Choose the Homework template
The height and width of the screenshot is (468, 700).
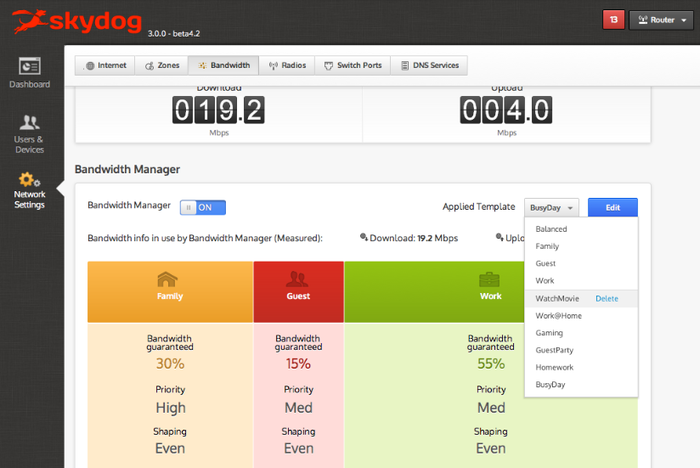tap(581, 368)
